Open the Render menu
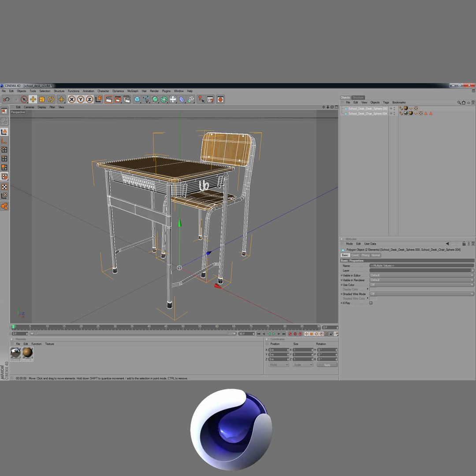The width and height of the screenshot is (476, 476). pyautogui.click(x=154, y=91)
